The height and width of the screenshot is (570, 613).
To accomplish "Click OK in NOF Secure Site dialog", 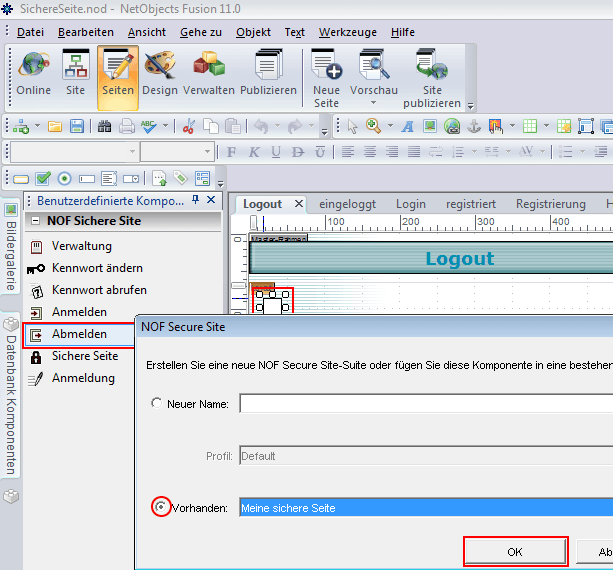I will coord(515,552).
